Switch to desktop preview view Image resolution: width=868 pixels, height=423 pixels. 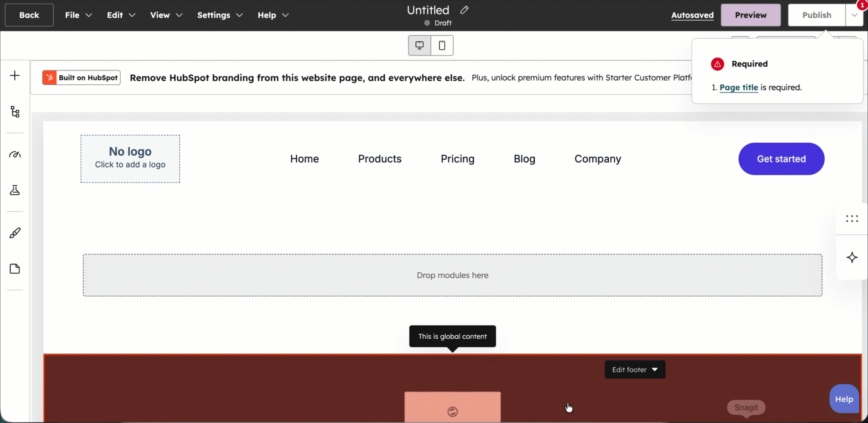coord(419,45)
